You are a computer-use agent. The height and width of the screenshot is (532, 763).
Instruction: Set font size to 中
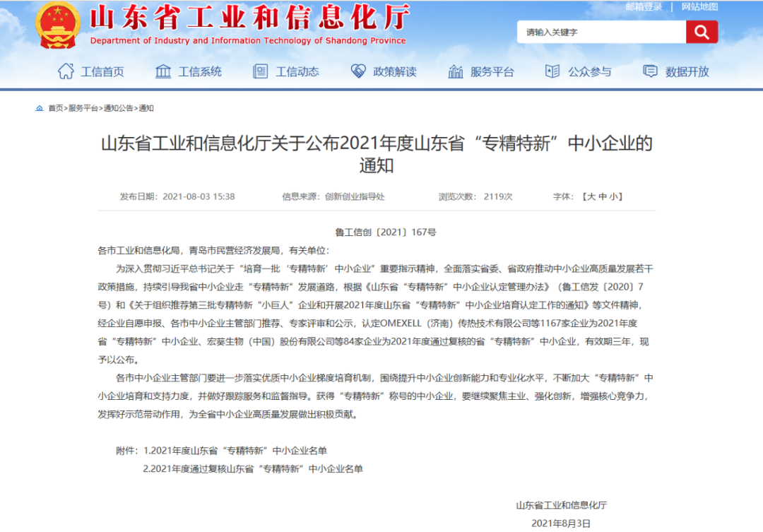point(603,196)
